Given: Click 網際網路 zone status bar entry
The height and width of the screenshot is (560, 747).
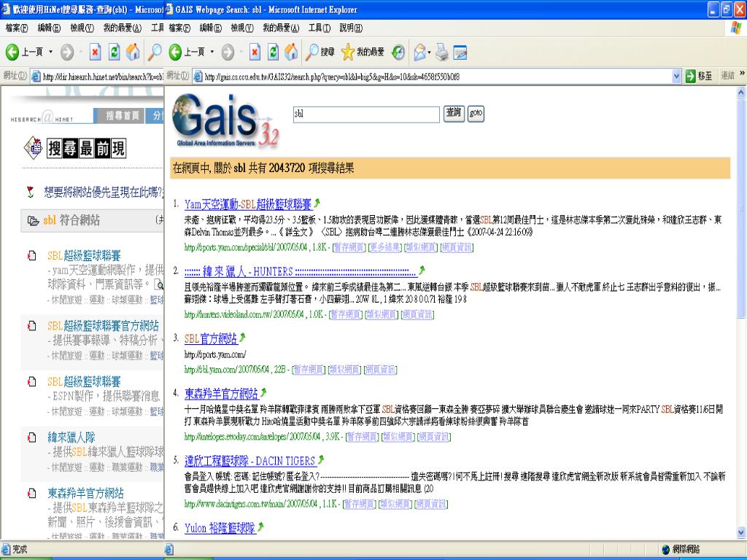Looking at the screenshot, I should pyautogui.click(x=681, y=549).
